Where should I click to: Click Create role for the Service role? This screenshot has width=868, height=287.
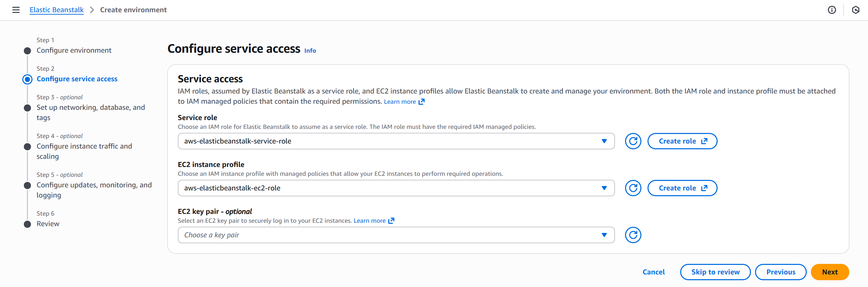point(682,141)
